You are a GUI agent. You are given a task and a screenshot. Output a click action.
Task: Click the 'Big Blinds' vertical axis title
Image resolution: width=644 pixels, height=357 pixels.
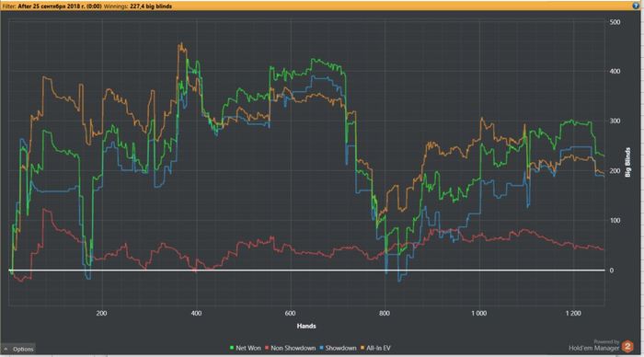pyautogui.click(x=627, y=162)
